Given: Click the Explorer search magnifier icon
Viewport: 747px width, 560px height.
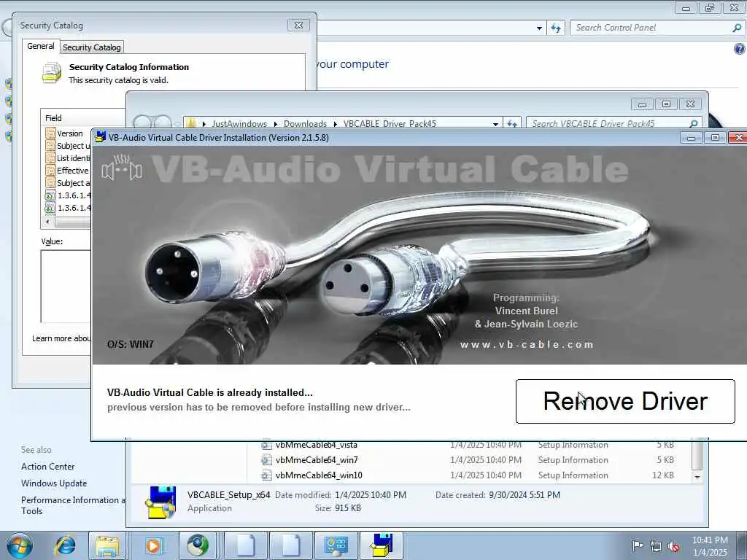Looking at the screenshot, I should point(694,124).
